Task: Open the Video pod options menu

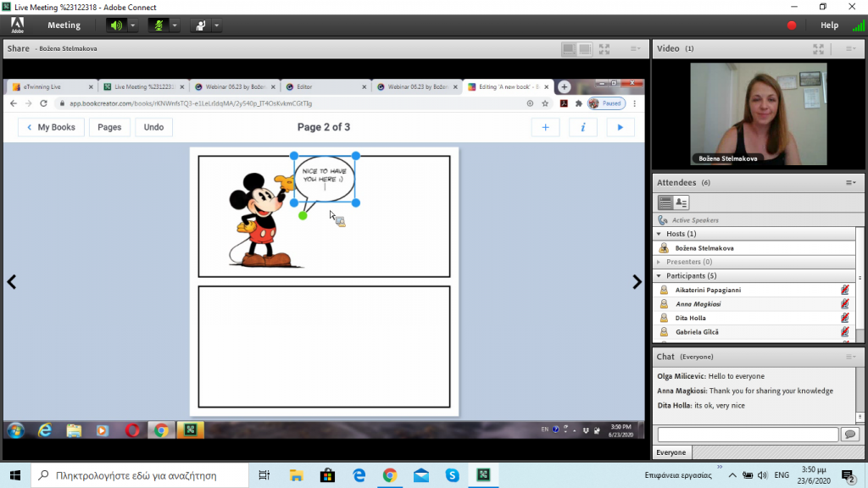Action: (x=851, y=48)
